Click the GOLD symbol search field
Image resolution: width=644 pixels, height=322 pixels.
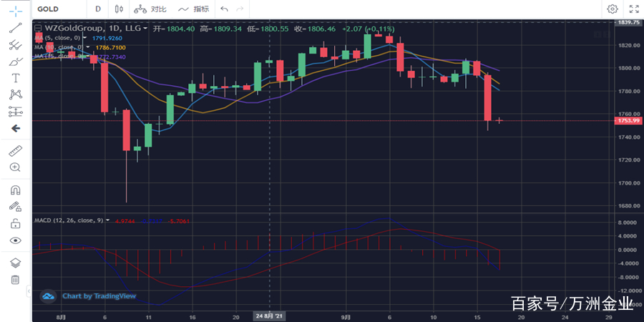pyautogui.click(x=57, y=9)
